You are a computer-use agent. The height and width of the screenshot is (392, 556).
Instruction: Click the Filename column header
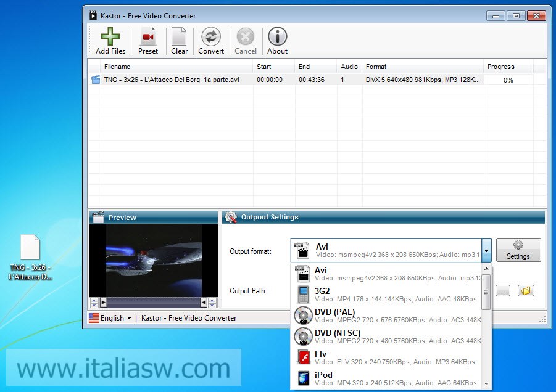pos(176,67)
